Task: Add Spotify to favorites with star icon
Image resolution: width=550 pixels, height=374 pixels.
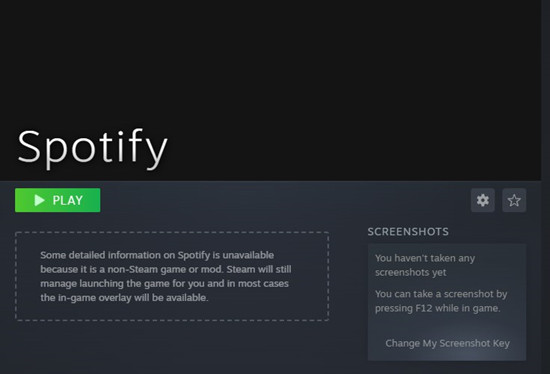Action: [x=514, y=200]
